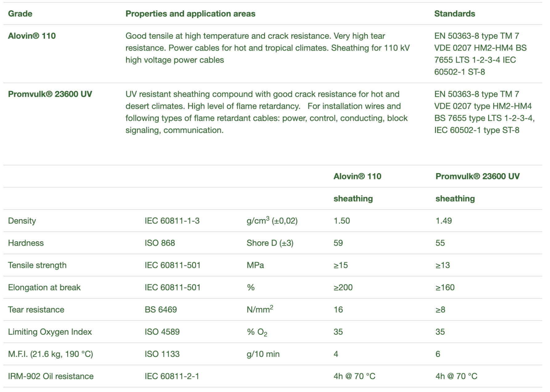550x392 pixels.
Task: Click the Grade column header
Action: click(20, 14)
